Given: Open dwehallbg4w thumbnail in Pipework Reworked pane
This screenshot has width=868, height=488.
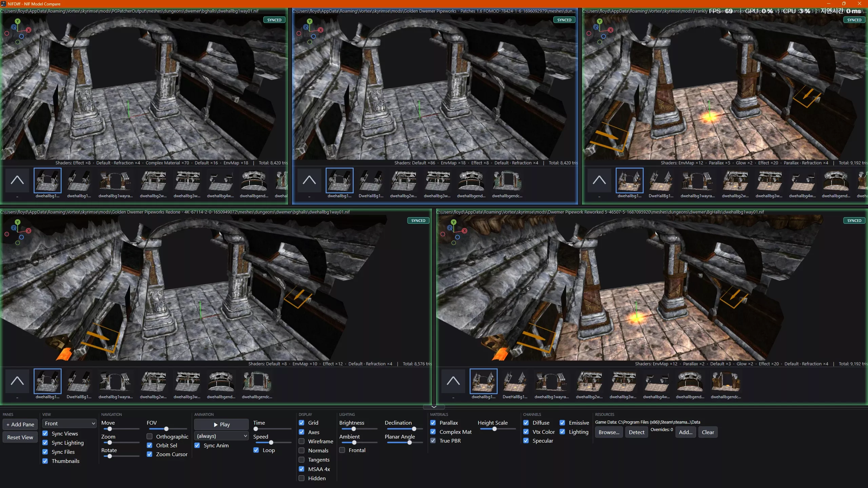Looking at the screenshot, I should pyautogui.click(x=656, y=384).
